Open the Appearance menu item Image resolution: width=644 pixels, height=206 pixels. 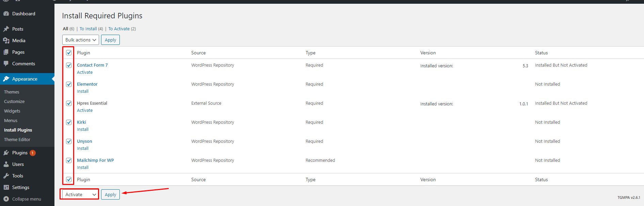tap(27, 79)
